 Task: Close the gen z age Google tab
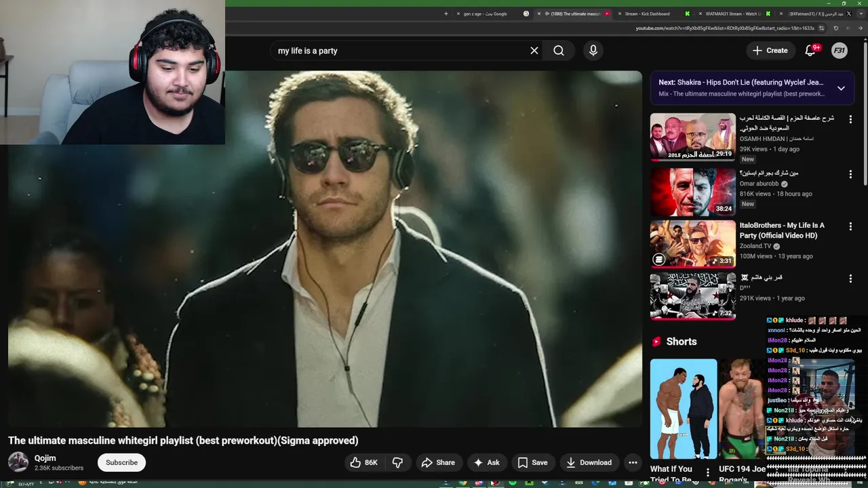tap(458, 14)
